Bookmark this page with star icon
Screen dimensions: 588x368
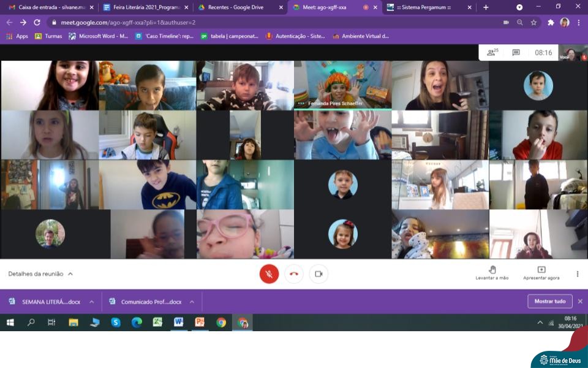pos(533,22)
